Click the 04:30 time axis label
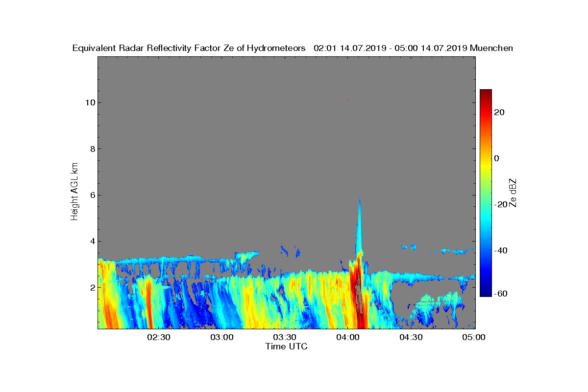 411,337
